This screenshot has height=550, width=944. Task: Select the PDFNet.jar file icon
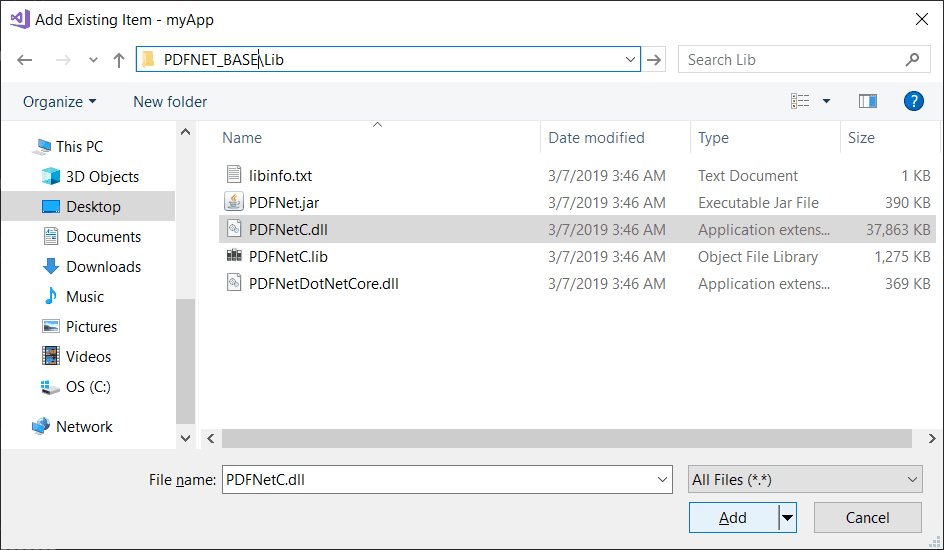(234, 203)
